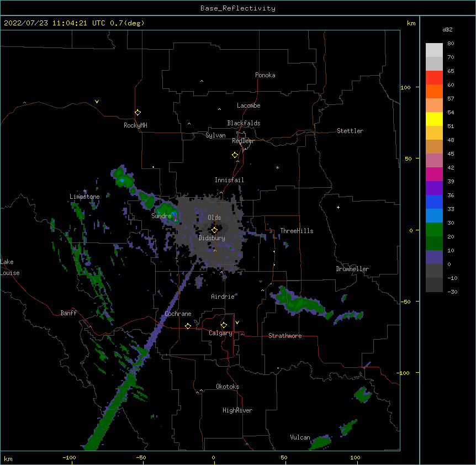Click the Didsbury town label
The width and height of the screenshot is (476, 465).
(212, 238)
